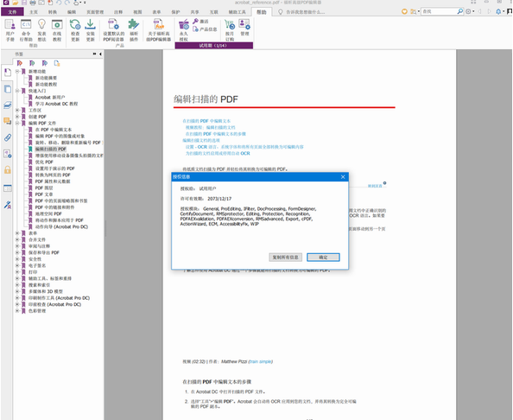Collapse the 快速入门 bookmark node
The height and width of the screenshot is (420, 513).
[17, 91]
